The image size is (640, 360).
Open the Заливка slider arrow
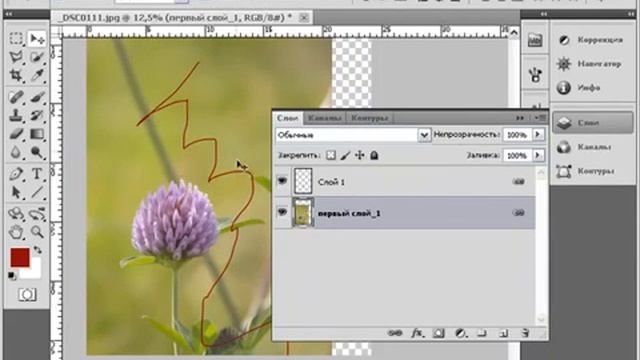(x=538, y=155)
